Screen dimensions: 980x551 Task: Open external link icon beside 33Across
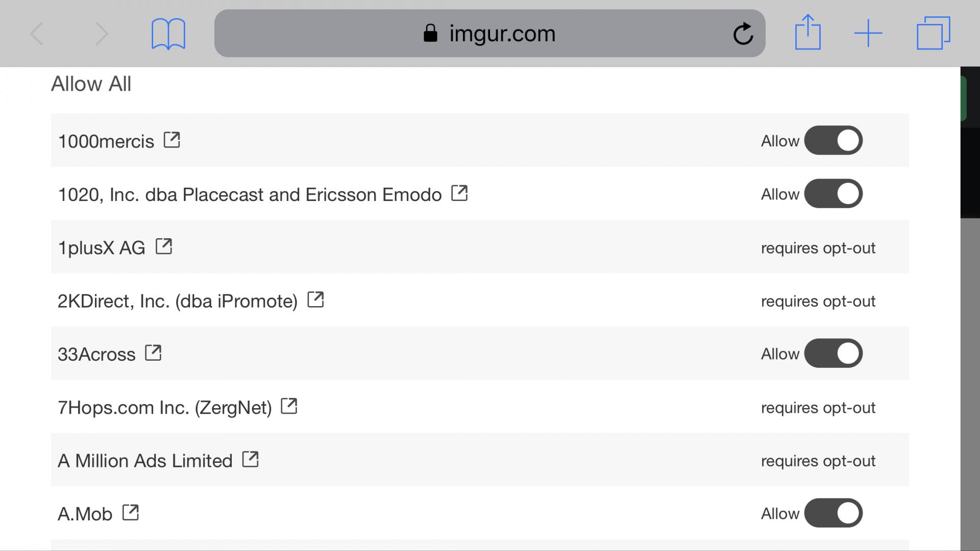coord(153,353)
